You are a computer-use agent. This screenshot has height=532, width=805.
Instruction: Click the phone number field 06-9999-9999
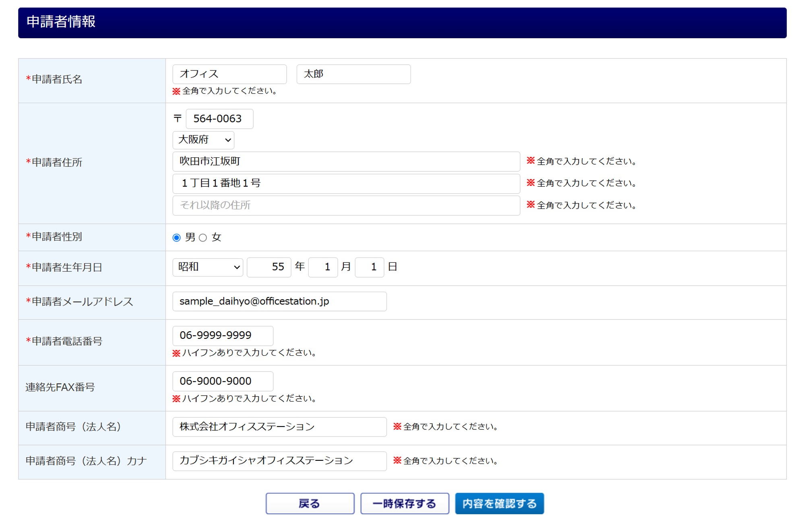[223, 335]
